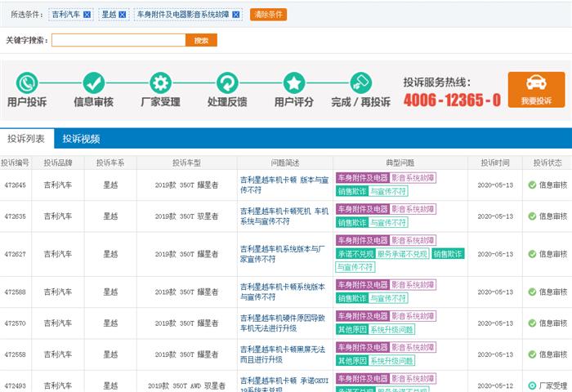Click the status check icon in row 472588

pyautogui.click(x=532, y=292)
